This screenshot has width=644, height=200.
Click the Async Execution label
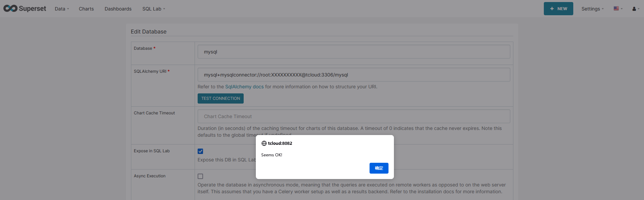pyautogui.click(x=150, y=176)
